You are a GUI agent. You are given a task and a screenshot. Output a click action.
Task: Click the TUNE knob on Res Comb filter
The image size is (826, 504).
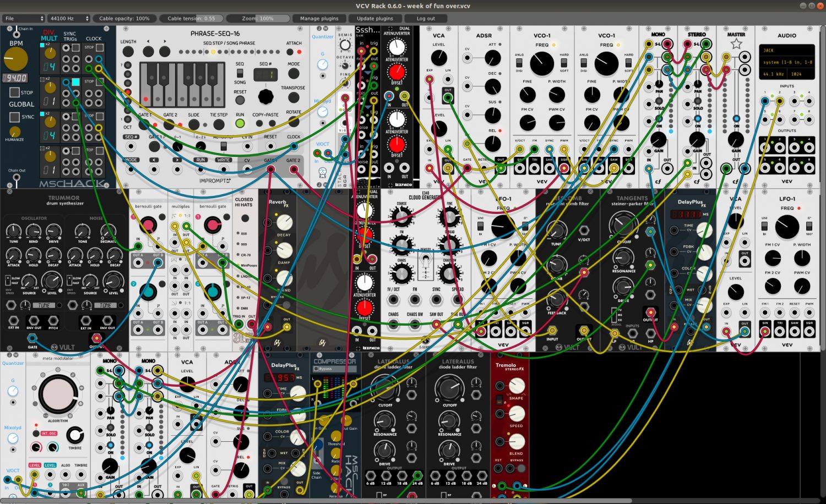point(556,231)
